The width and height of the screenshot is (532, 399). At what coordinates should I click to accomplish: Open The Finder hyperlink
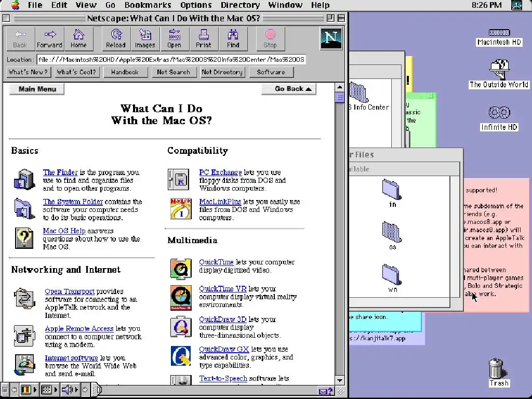pos(60,172)
